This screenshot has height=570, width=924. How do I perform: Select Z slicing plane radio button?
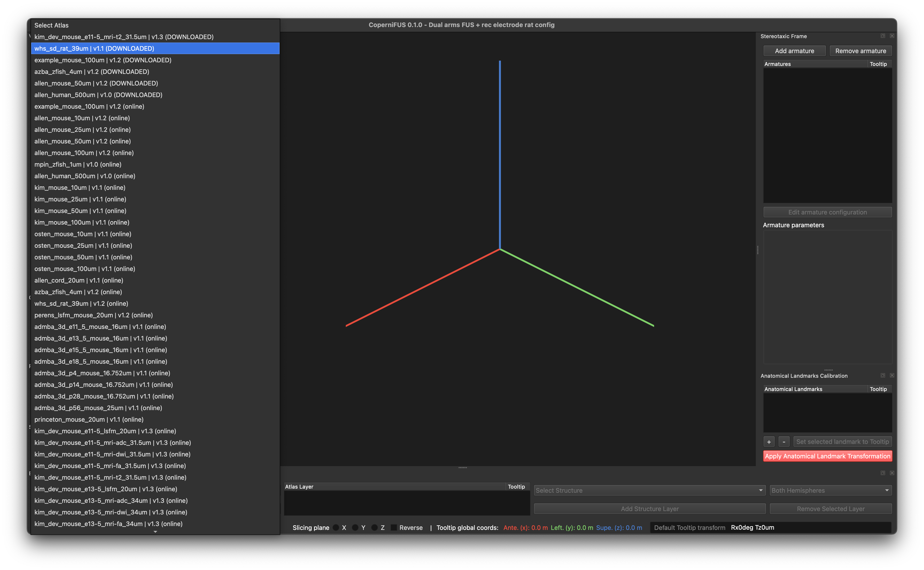(x=374, y=527)
